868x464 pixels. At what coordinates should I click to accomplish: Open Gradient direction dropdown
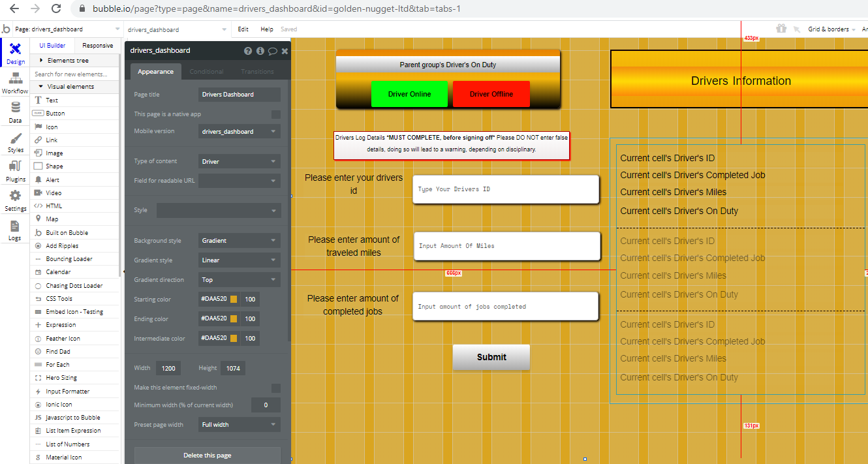[240, 280]
